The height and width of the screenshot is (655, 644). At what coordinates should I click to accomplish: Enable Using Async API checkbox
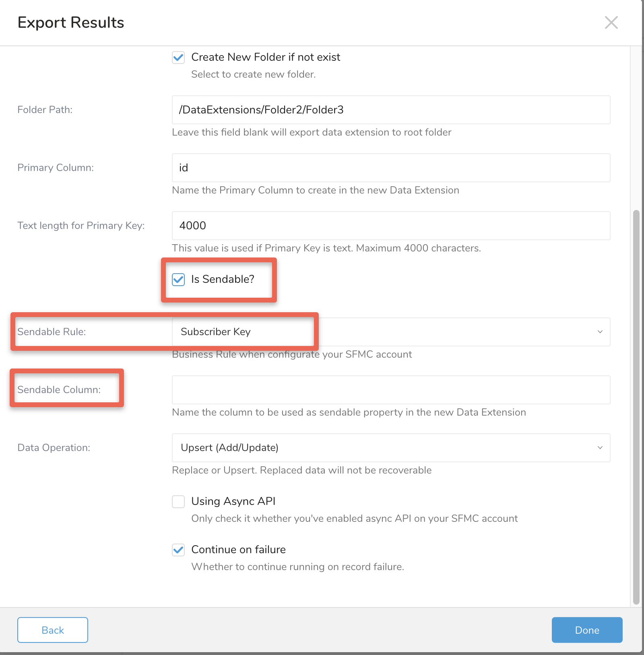click(x=178, y=502)
